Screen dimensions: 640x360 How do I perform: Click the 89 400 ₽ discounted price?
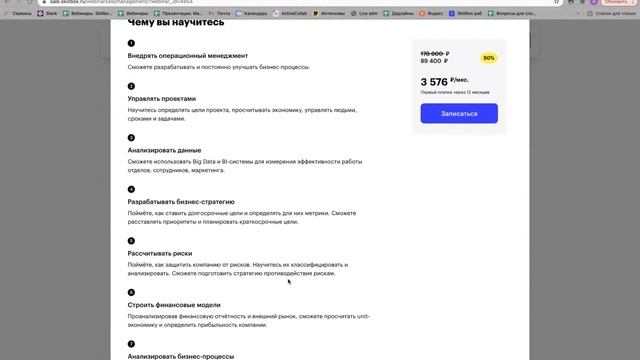pyautogui.click(x=434, y=61)
